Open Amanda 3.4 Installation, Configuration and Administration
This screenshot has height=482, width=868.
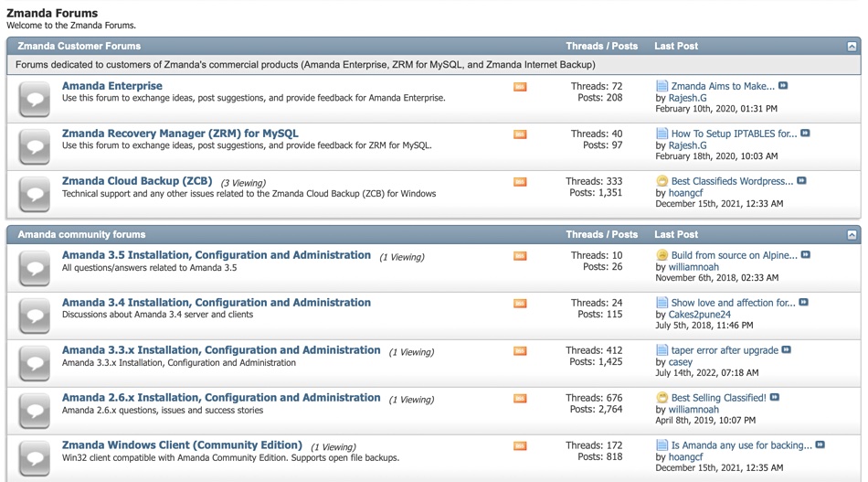coord(217,303)
